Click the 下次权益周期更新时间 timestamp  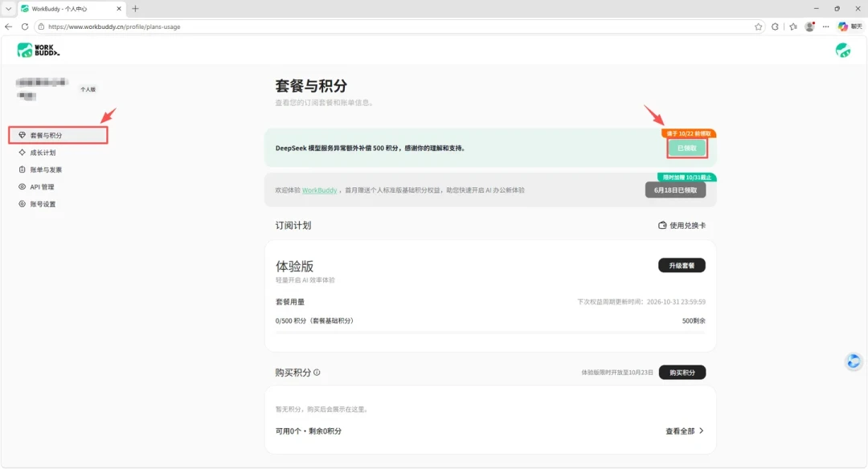641,302
